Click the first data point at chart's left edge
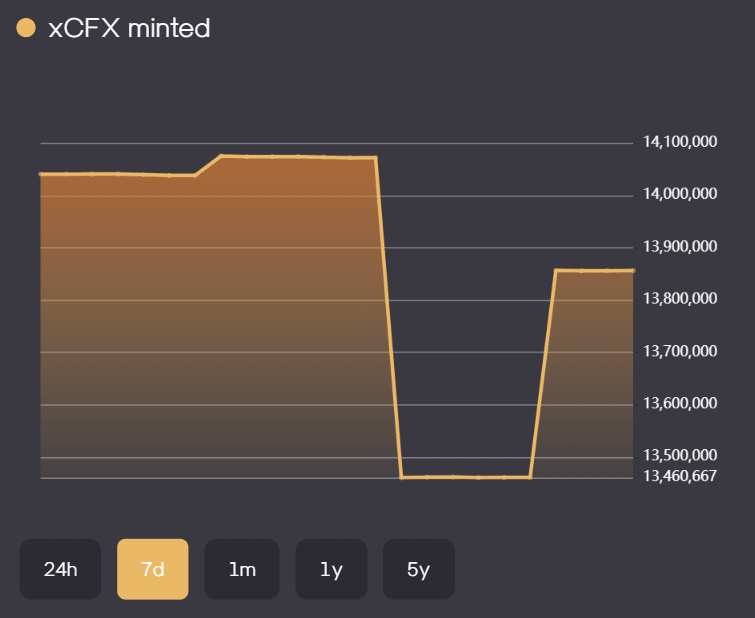 tap(41, 174)
